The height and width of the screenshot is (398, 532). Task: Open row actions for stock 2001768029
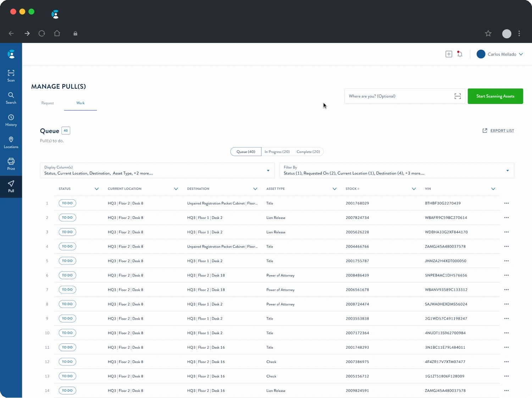tap(506, 203)
